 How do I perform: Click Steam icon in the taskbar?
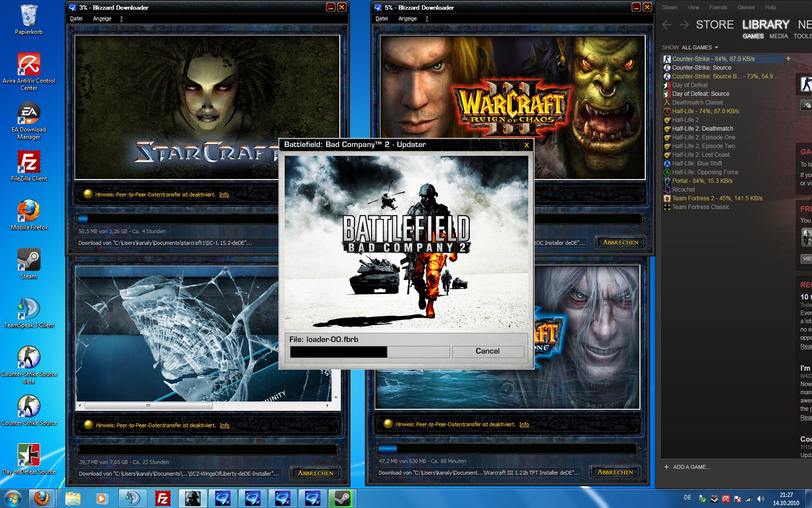342,498
